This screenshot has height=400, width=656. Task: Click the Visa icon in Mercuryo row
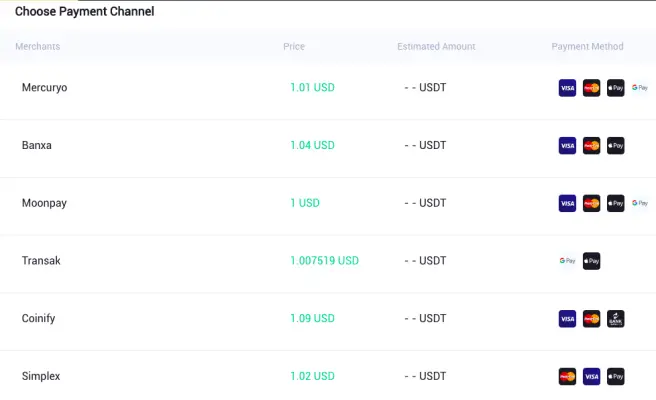567,88
